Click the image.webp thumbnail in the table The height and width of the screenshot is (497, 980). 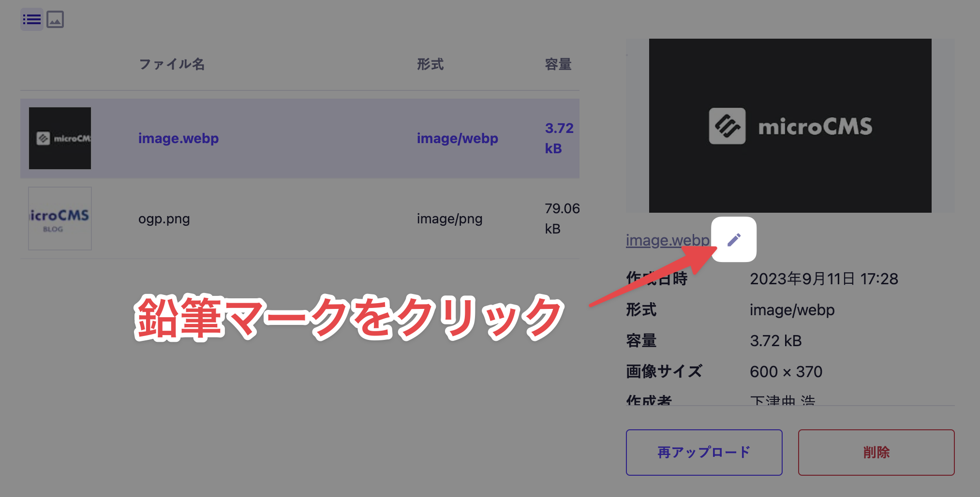pos(59,138)
